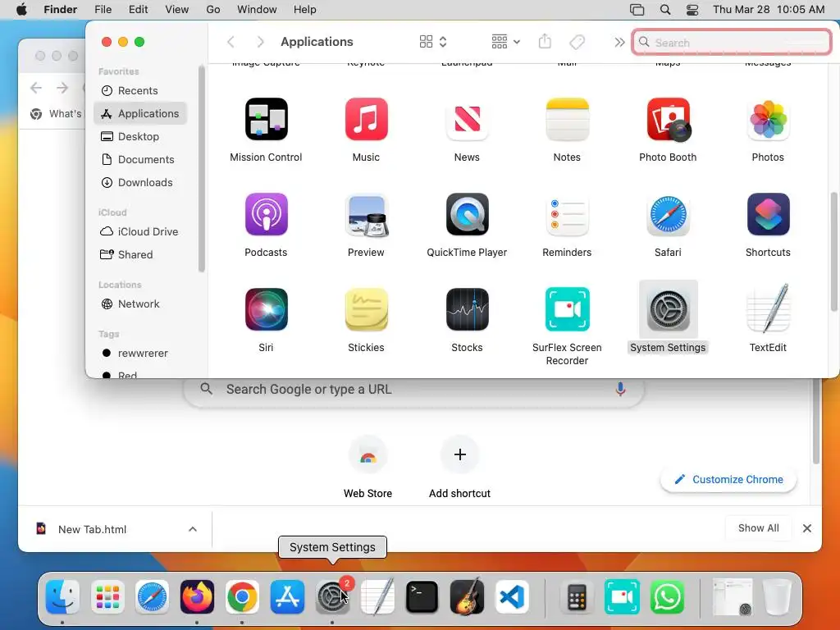
Task: Select the Podcasts app icon
Action: (x=267, y=214)
